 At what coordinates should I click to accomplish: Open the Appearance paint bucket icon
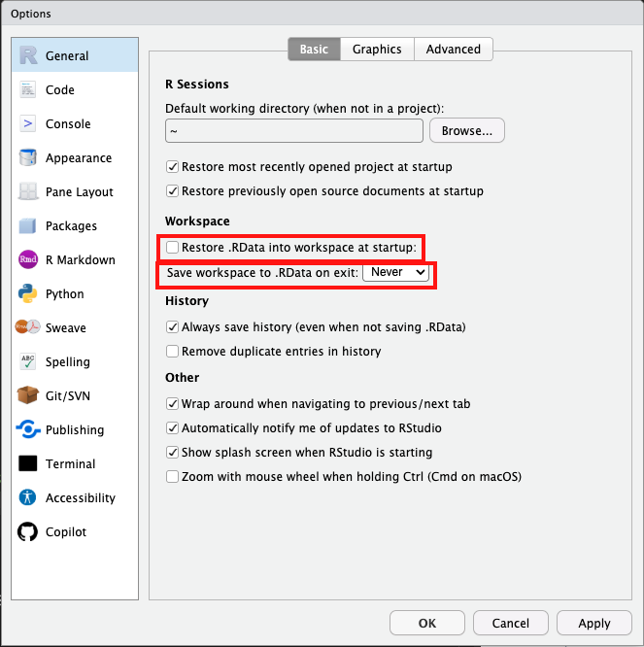(x=28, y=158)
